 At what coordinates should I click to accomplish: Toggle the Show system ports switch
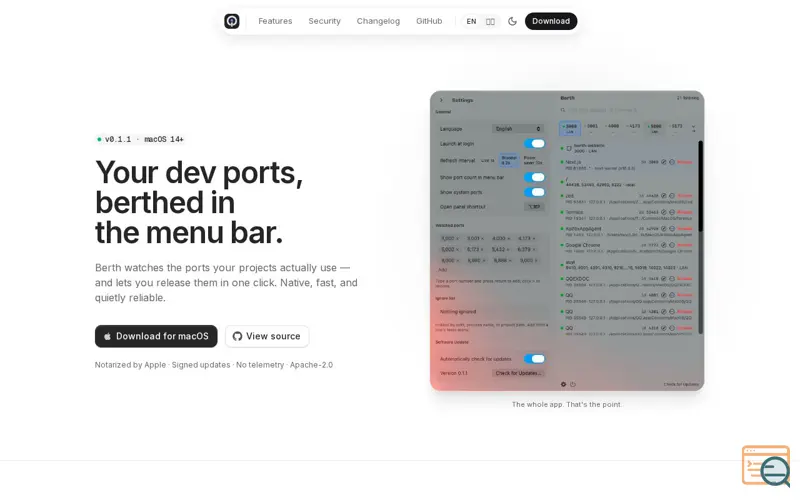tap(534, 192)
